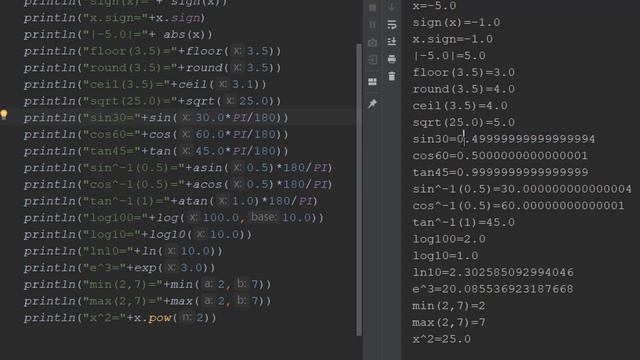
Task: Click the min call in the editor
Action: (x=182, y=284)
